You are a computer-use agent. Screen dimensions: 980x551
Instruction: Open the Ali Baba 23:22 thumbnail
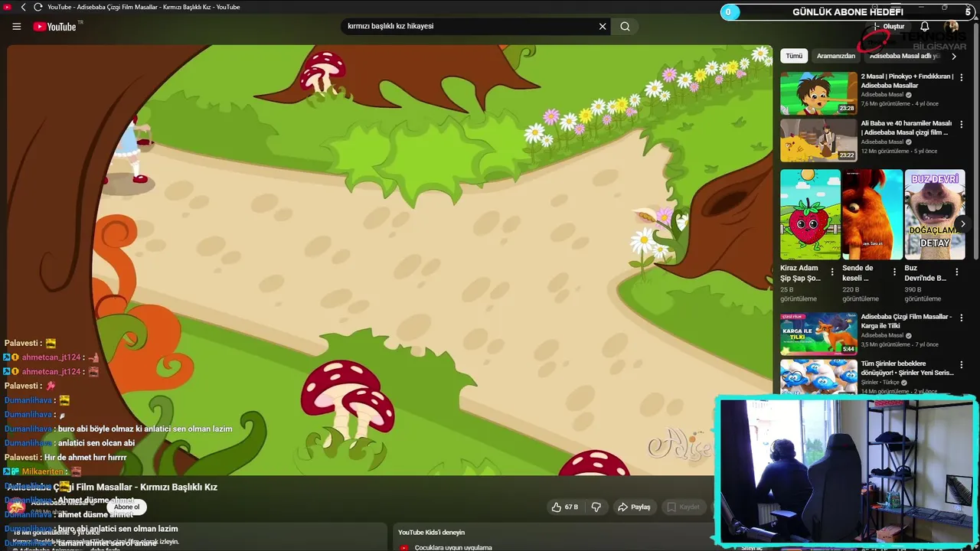point(818,140)
